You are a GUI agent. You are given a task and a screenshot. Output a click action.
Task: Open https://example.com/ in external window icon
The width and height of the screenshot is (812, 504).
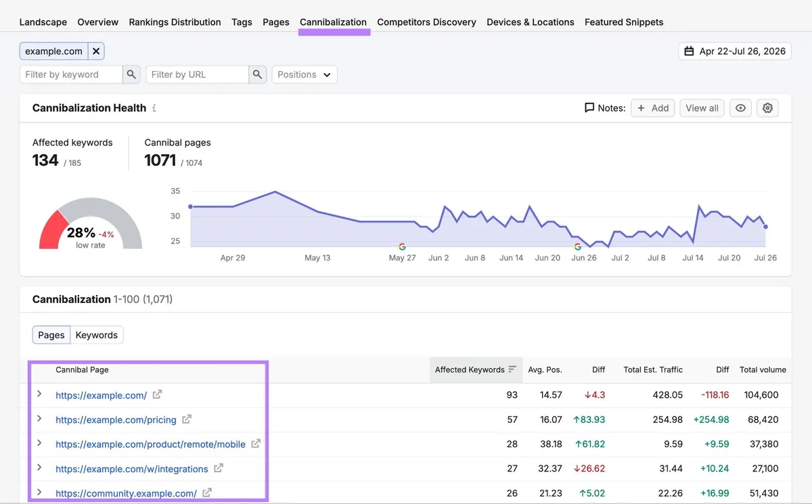coord(157,394)
